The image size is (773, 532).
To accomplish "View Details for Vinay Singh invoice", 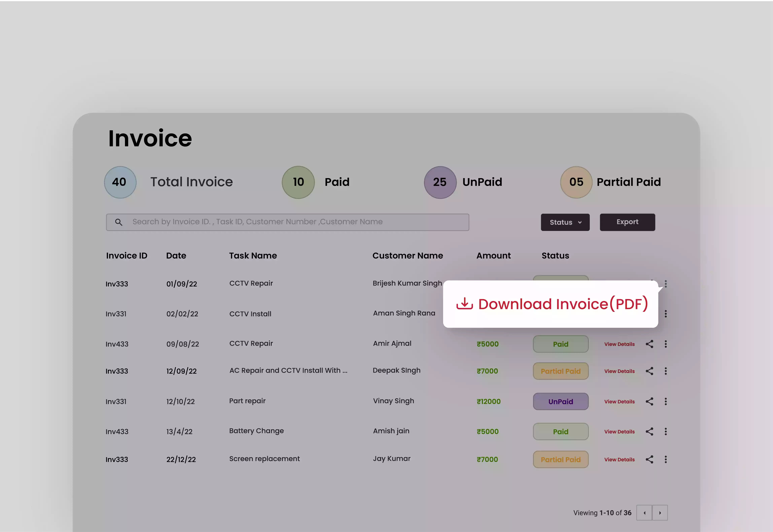I will (x=619, y=401).
